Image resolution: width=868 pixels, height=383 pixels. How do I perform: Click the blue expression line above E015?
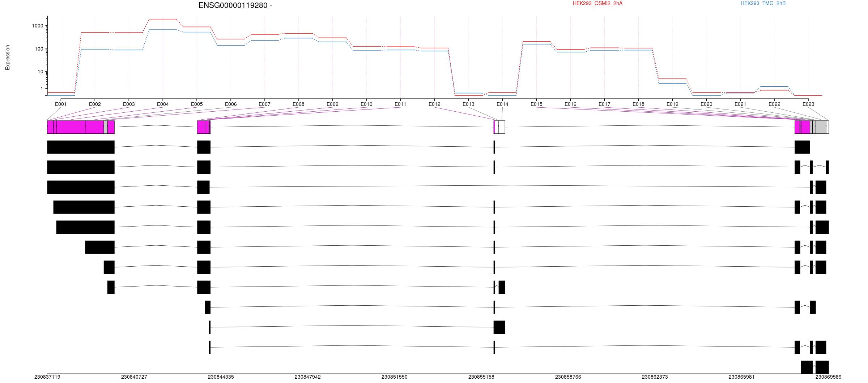(536, 44)
